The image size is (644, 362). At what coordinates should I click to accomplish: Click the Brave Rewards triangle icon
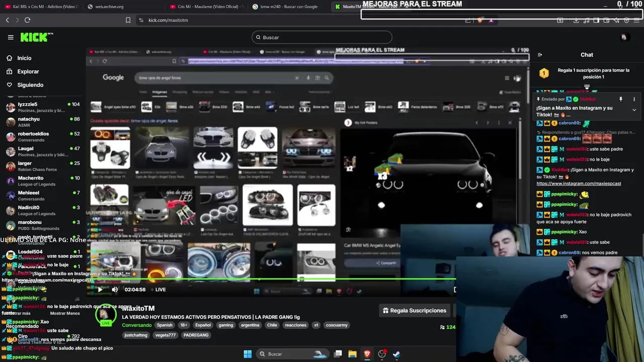point(491,20)
